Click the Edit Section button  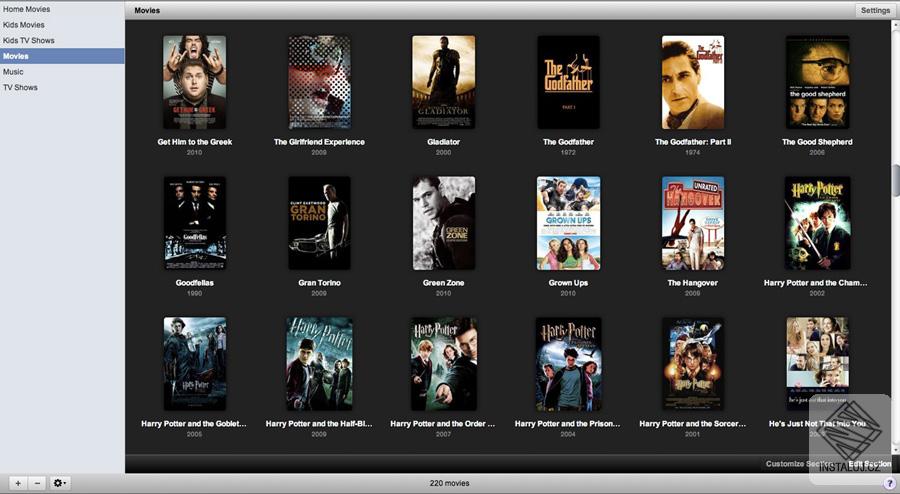[x=870, y=464]
